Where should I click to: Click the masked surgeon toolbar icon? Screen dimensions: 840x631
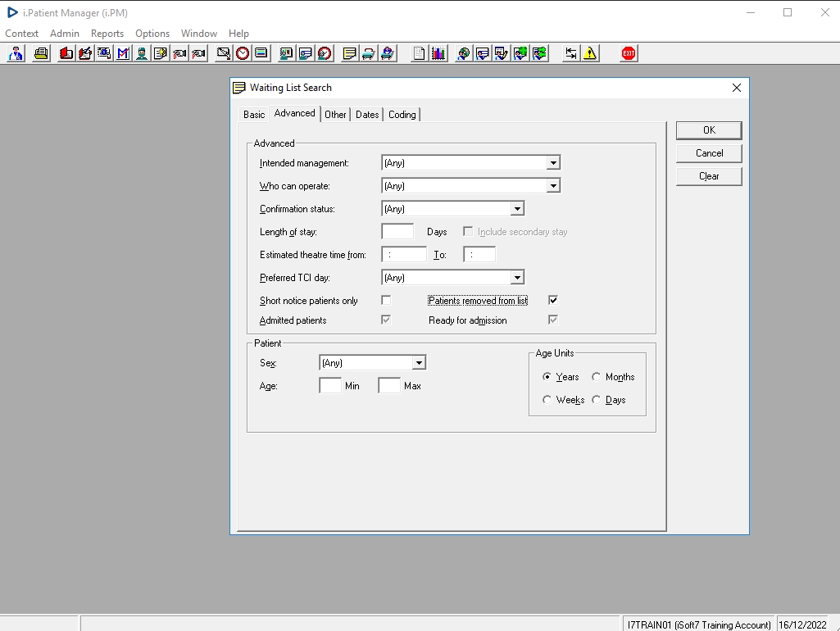(x=142, y=53)
